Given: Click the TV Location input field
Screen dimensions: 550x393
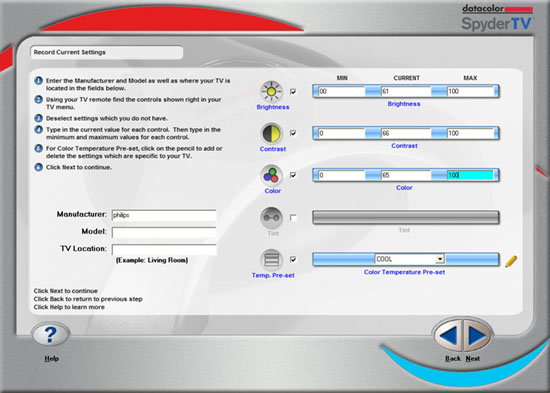Looking at the screenshot, I should (x=164, y=249).
